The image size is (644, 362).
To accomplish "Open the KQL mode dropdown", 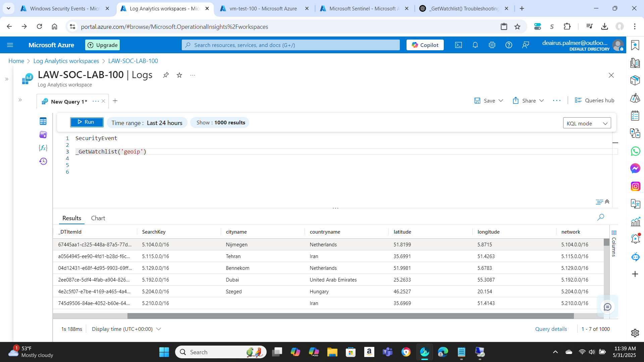I will tap(587, 123).
